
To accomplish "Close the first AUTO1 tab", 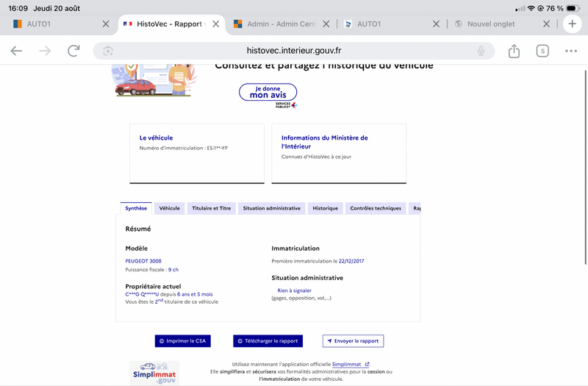I will (106, 24).
